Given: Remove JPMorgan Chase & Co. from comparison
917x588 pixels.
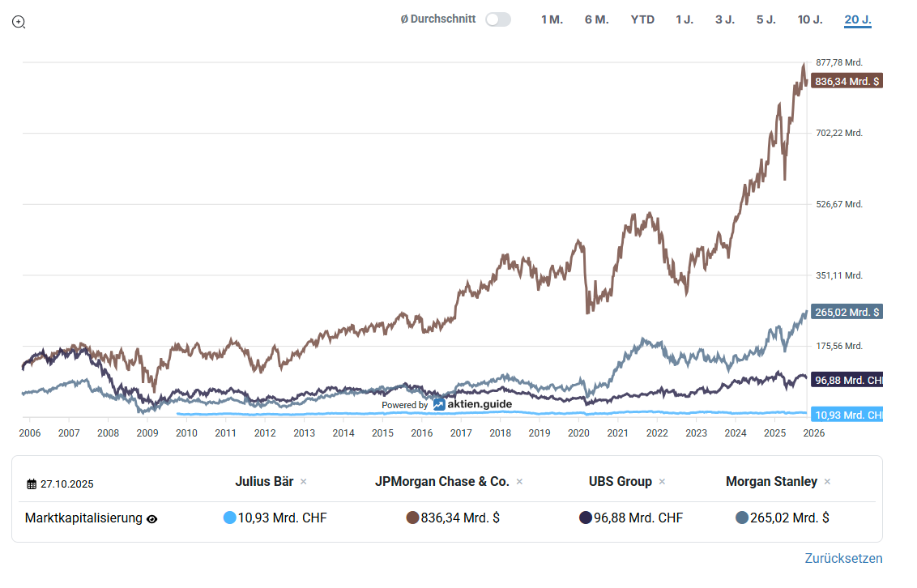Looking at the screenshot, I should [519, 482].
